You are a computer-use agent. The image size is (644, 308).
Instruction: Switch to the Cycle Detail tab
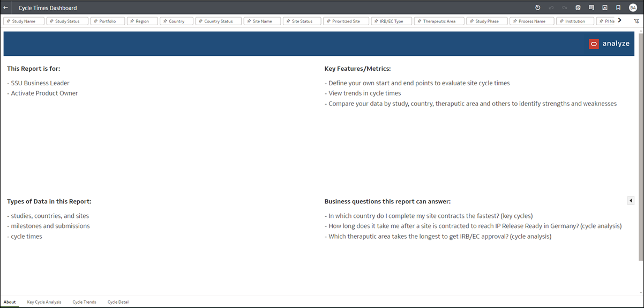pos(118,302)
